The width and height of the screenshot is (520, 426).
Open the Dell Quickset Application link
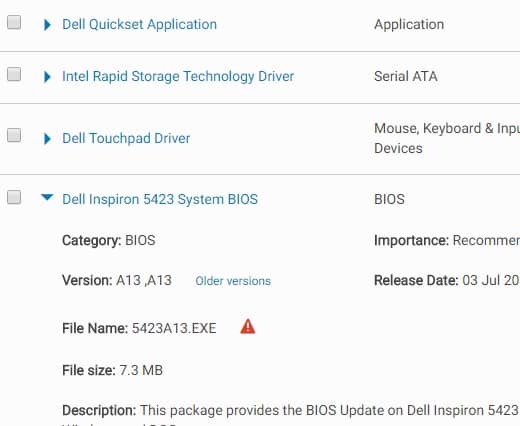point(139,24)
